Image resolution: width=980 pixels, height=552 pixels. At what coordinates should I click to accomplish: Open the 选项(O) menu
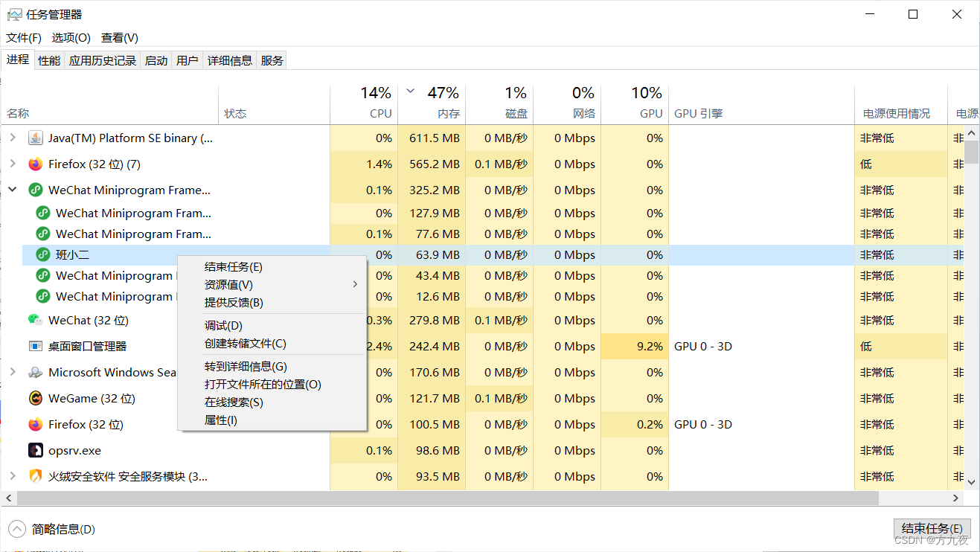coord(71,38)
